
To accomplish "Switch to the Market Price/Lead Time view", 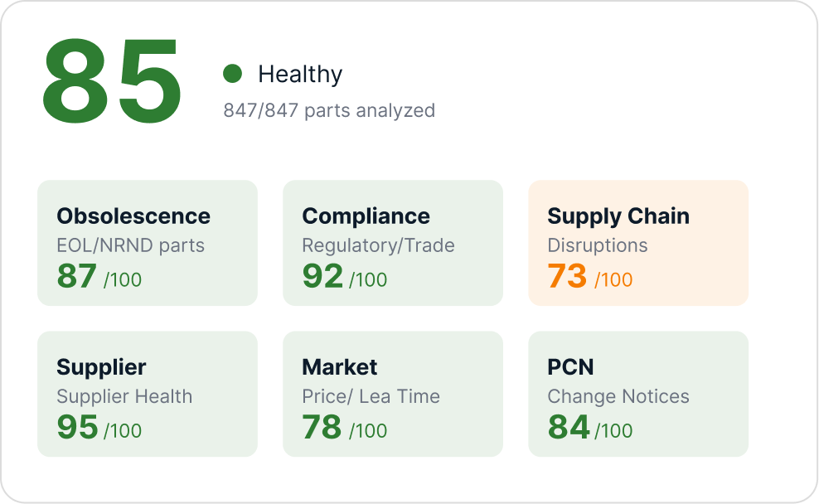I will click(393, 392).
